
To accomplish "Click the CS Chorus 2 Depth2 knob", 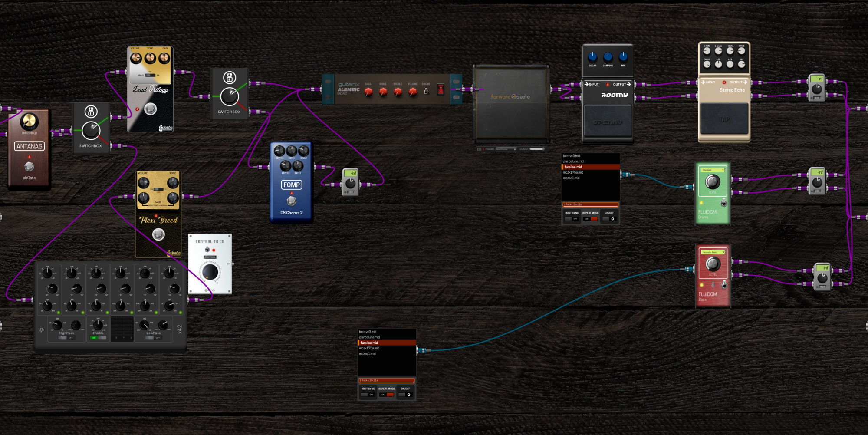I will tap(286, 166).
